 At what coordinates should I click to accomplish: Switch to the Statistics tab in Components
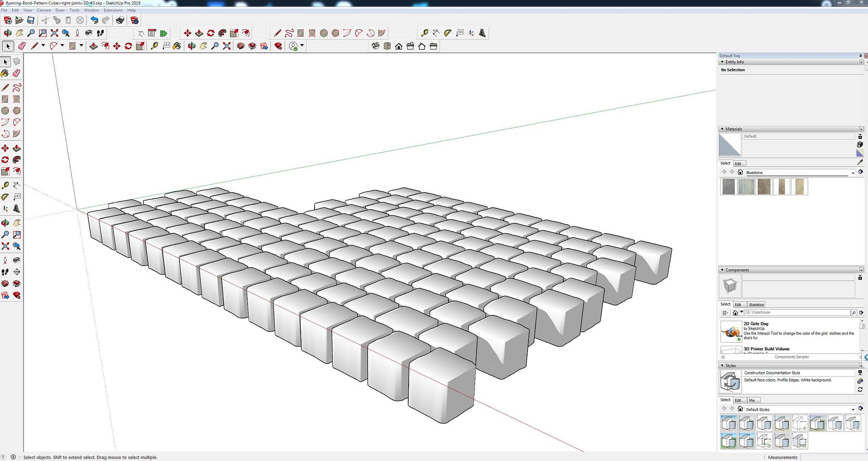point(756,305)
